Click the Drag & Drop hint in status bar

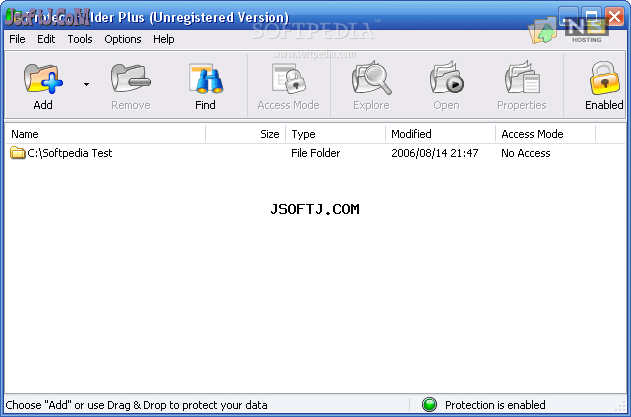(136, 405)
